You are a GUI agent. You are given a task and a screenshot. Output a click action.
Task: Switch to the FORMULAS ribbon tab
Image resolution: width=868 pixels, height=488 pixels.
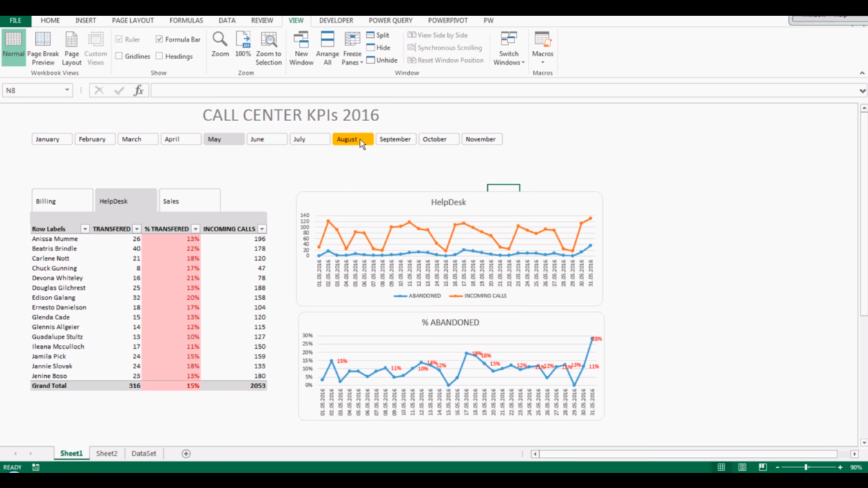[186, 21]
